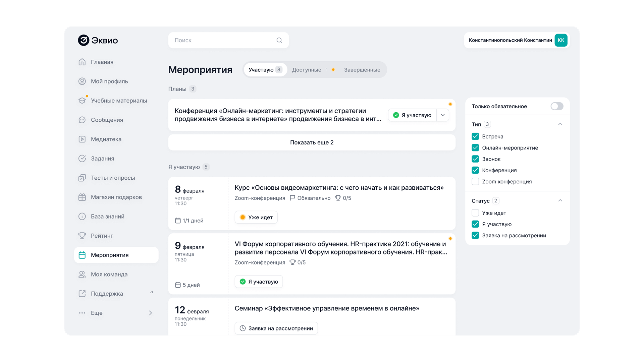Check the Zoom конференция checkbox
The width and height of the screenshot is (644, 362).
click(475, 182)
